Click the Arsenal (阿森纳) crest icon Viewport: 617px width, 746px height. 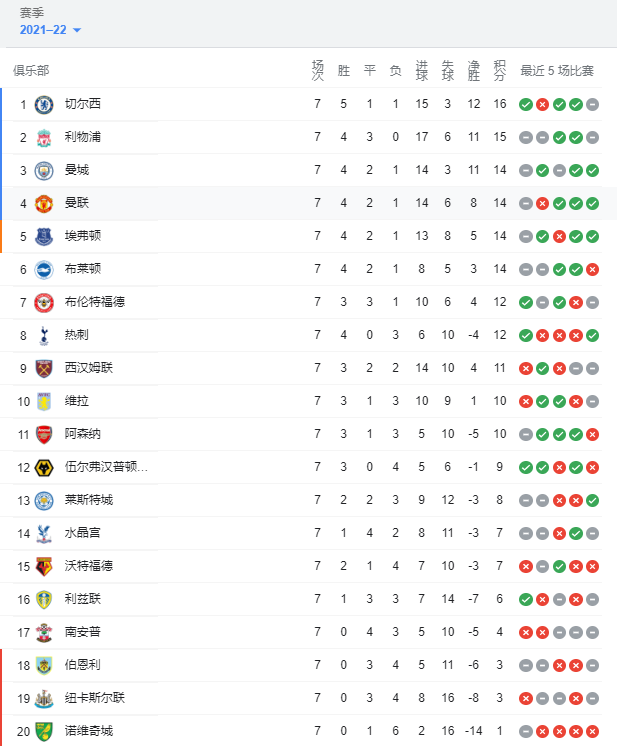[x=44, y=434]
